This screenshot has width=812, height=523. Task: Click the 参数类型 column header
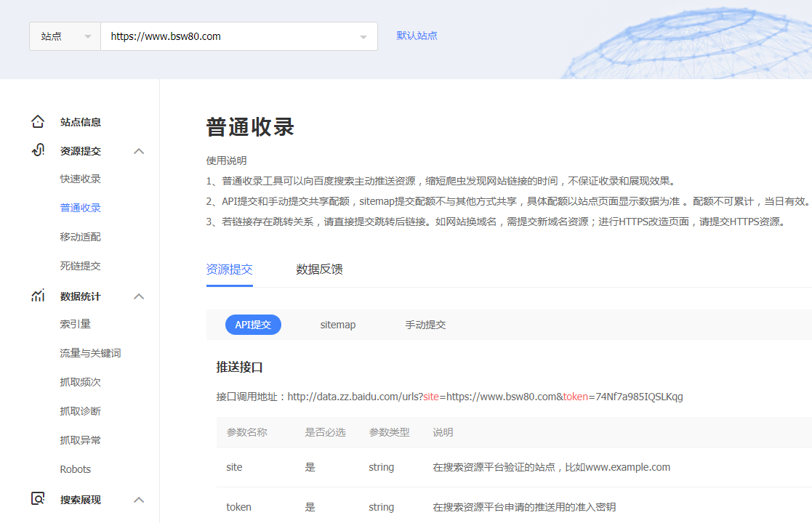pyautogui.click(x=389, y=432)
